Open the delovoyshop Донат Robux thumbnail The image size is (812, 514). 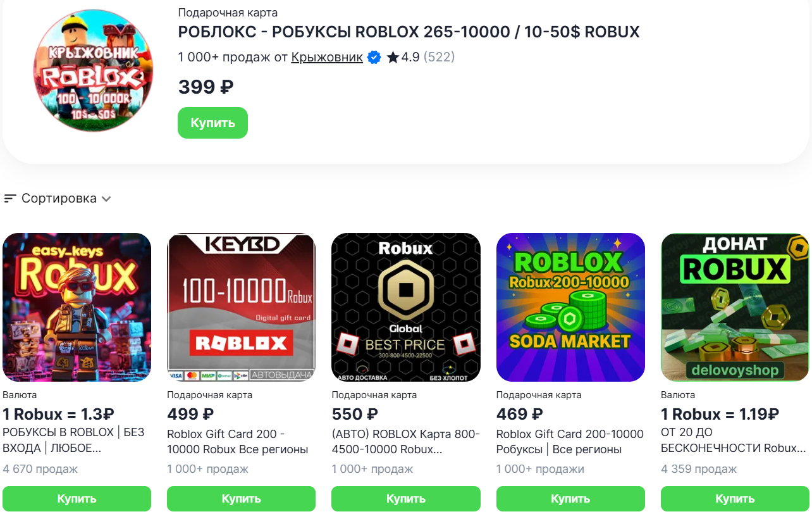tap(735, 307)
